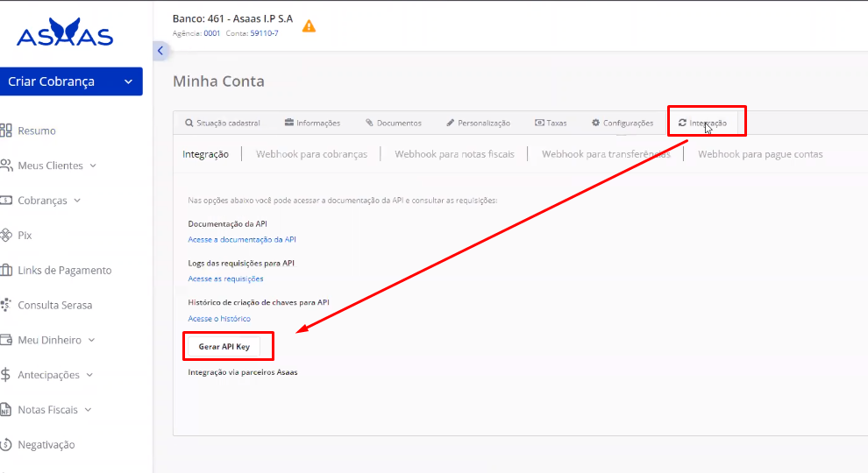Open the Personalização tab
868x473 pixels.
point(479,123)
